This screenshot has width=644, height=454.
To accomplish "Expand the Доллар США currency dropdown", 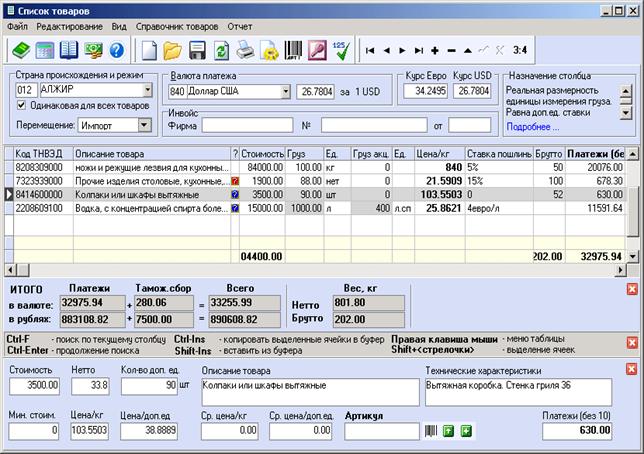I will tap(286, 91).
